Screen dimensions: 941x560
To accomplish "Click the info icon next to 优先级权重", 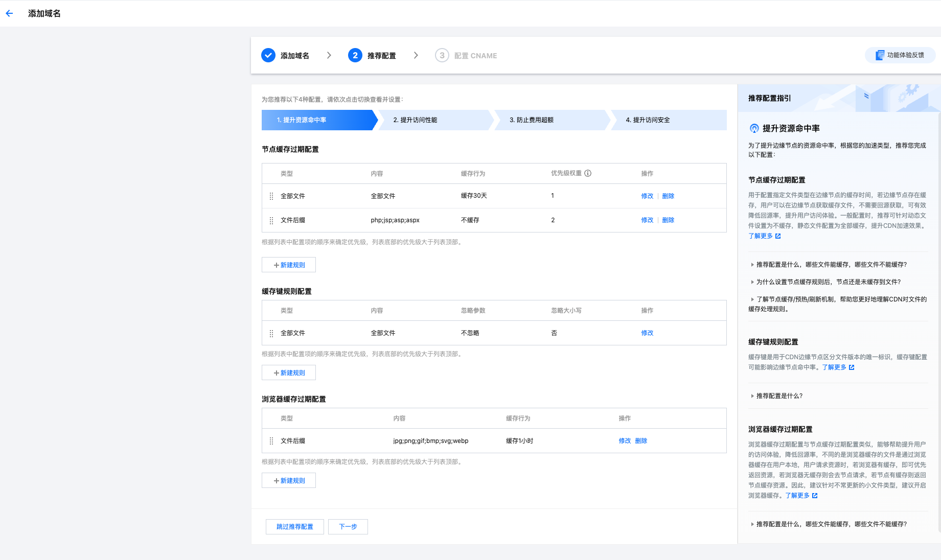I will (588, 173).
